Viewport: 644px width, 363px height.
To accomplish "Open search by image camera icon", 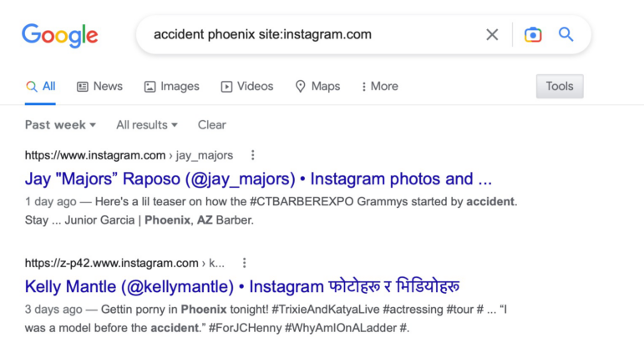I will (x=533, y=34).
